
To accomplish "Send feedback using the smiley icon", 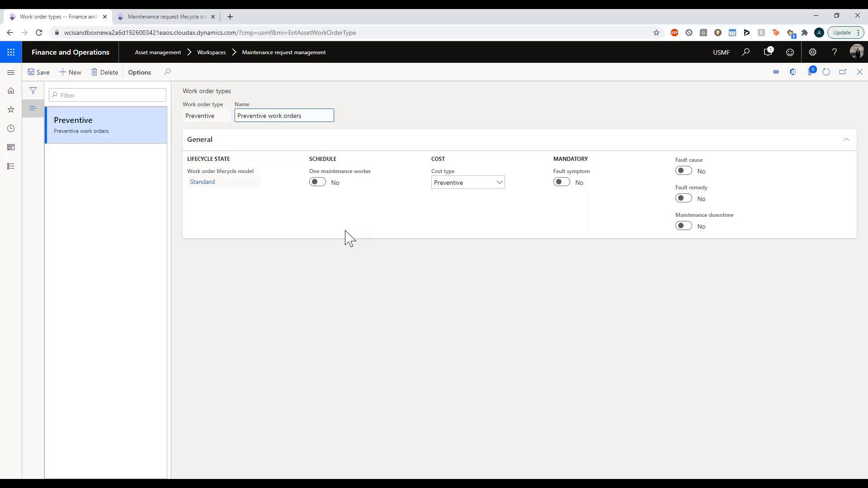I will click(x=790, y=52).
